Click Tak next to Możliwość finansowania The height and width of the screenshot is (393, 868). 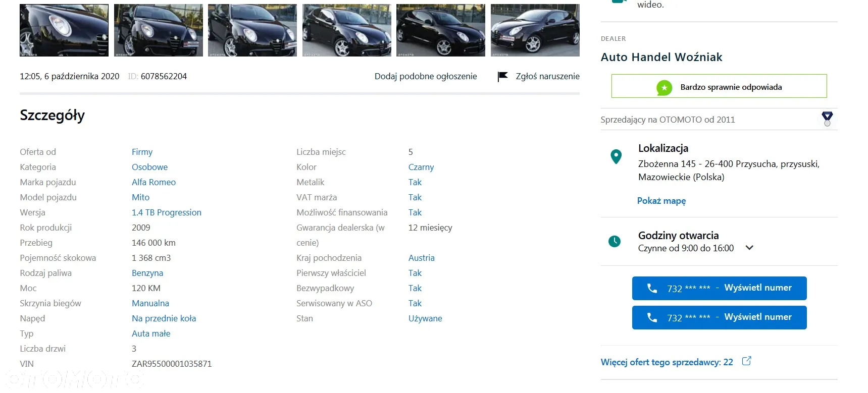pos(415,212)
